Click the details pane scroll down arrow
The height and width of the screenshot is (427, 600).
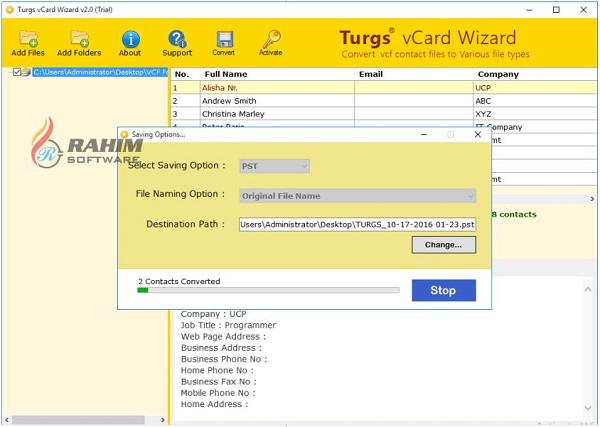point(588,408)
